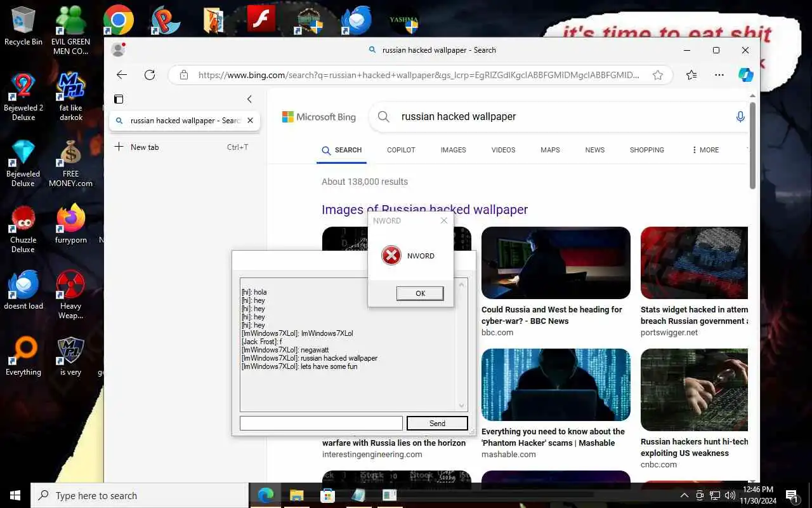Show hidden system tray icons
Screen dimensions: 812x508
pos(684,495)
